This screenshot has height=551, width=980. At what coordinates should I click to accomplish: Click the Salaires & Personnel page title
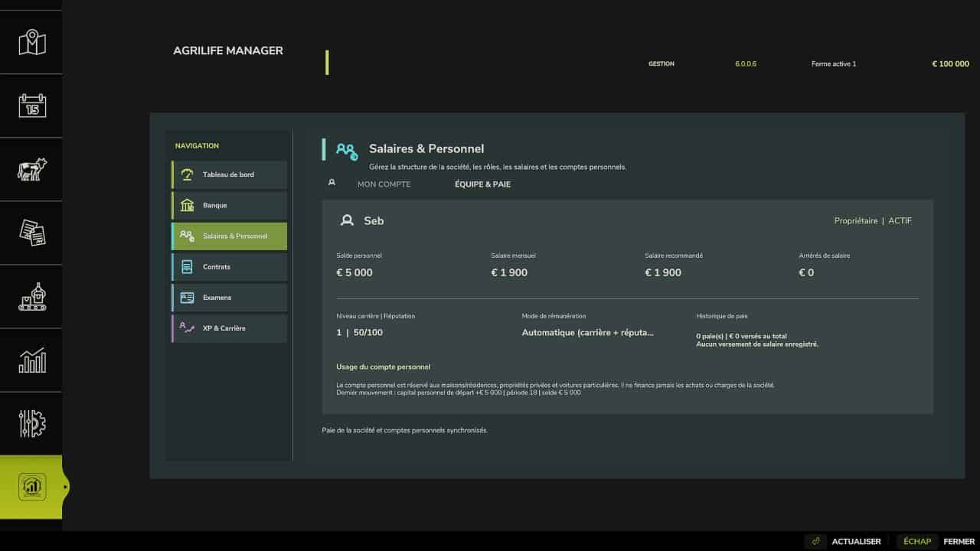point(426,148)
